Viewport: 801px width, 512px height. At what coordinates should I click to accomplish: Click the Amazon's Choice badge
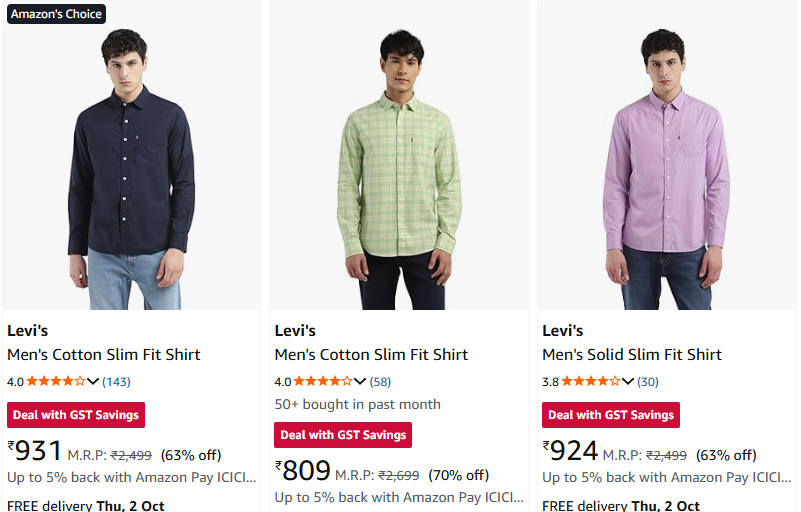tap(56, 14)
